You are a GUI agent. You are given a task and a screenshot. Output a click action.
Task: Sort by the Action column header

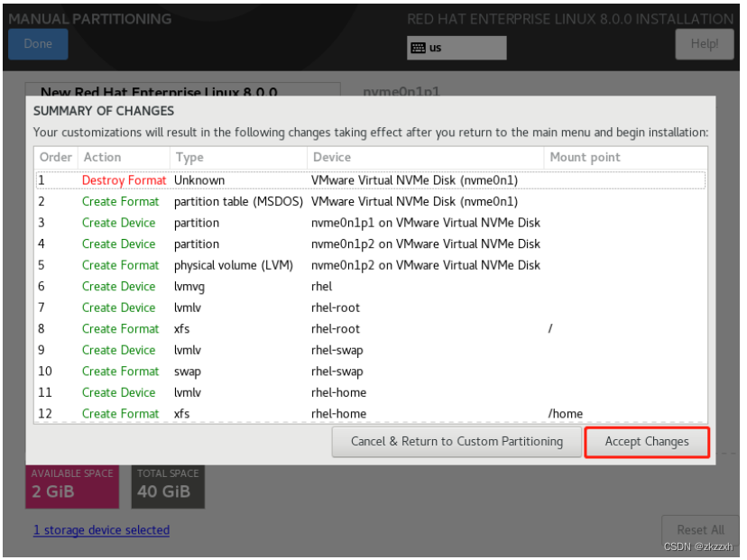pos(124,157)
